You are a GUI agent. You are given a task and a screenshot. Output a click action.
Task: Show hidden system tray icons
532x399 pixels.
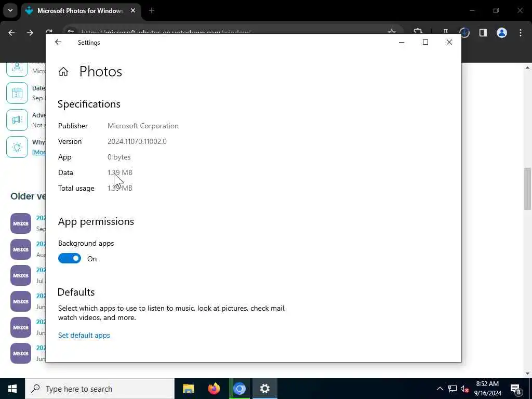tap(440, 389)
